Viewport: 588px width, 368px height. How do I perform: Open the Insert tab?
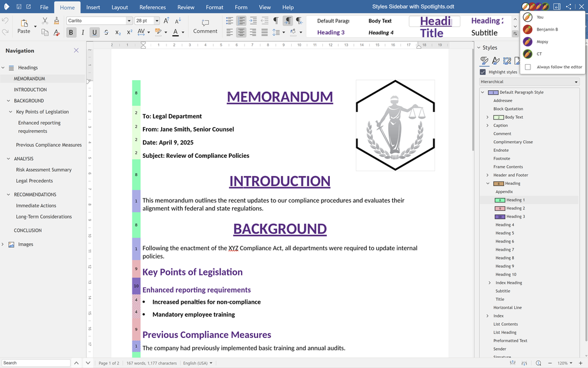(x=93, y=7)
